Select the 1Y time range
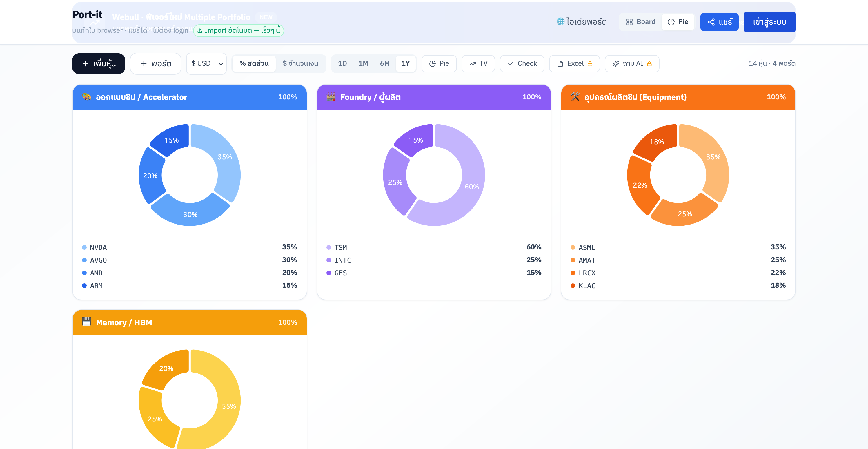The image size is (868, 449). point(406,64)
